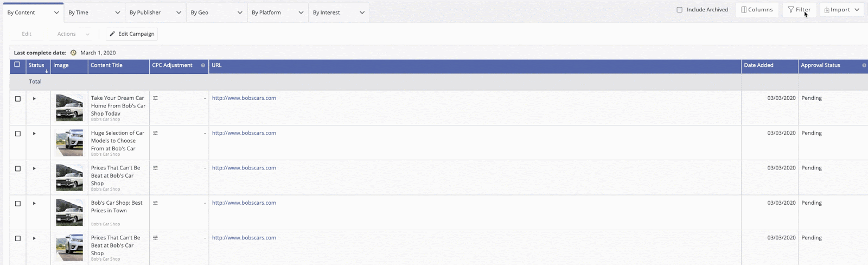This screenshot has width=868, height=265.
Task: Open the Filter panel
Action: pos(799,10)
